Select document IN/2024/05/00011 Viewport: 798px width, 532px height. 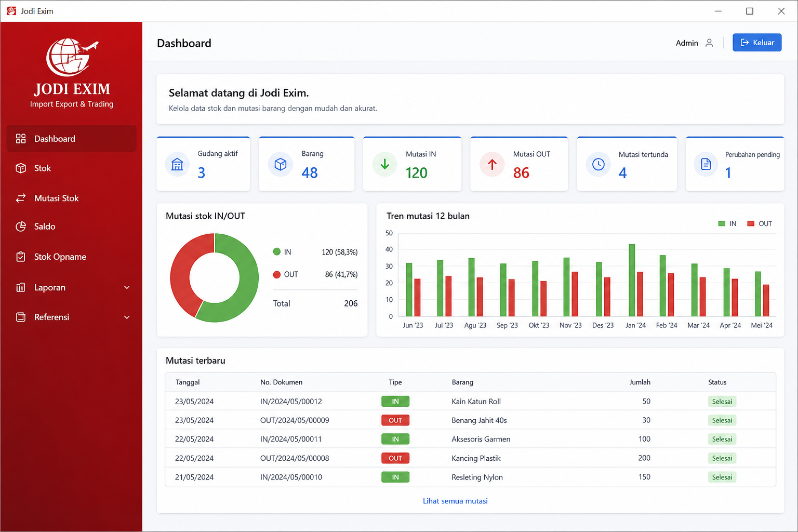click(x=291, y=439)
